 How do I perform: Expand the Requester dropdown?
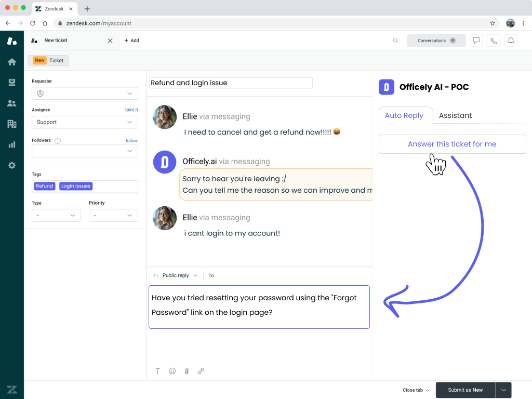point(85,94)
